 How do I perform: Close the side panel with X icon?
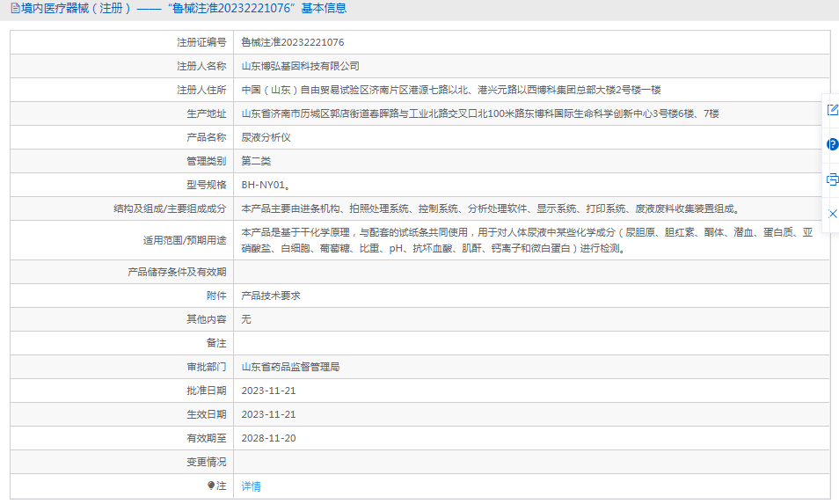tap(833, 214)
